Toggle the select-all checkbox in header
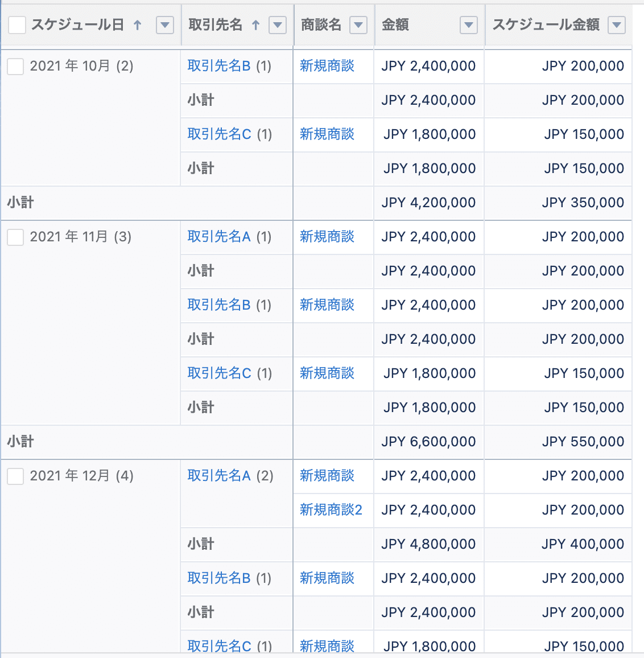The height and width of the screenshot is (658, 644). pyautogui.click(x=16, y=25)
